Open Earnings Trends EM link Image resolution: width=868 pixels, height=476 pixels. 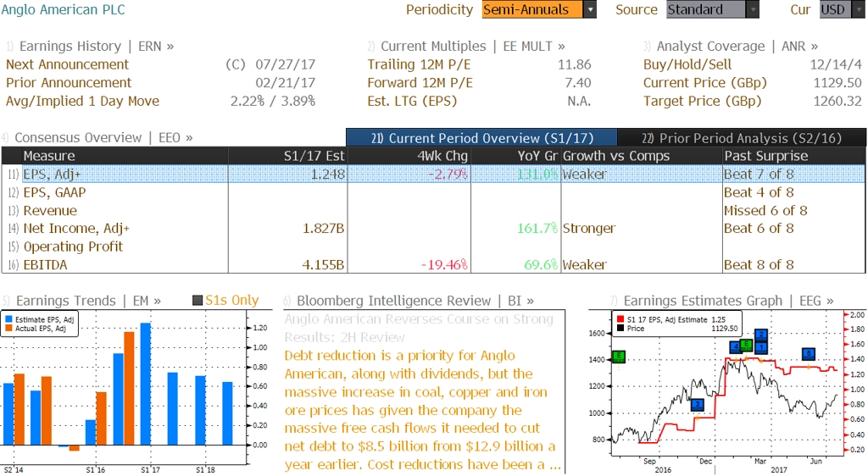pyautogui.click(x=88, y=301)
